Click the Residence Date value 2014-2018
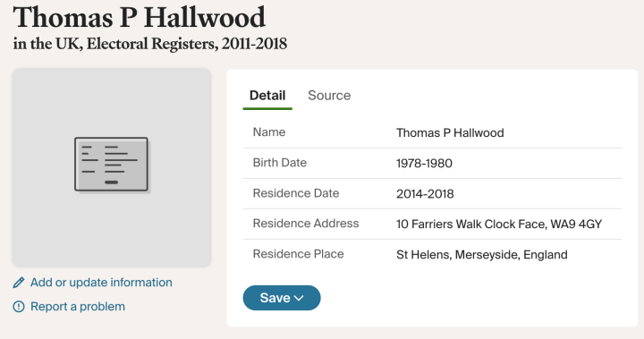This screenshot has width=644, height=339. click(425, 193)
